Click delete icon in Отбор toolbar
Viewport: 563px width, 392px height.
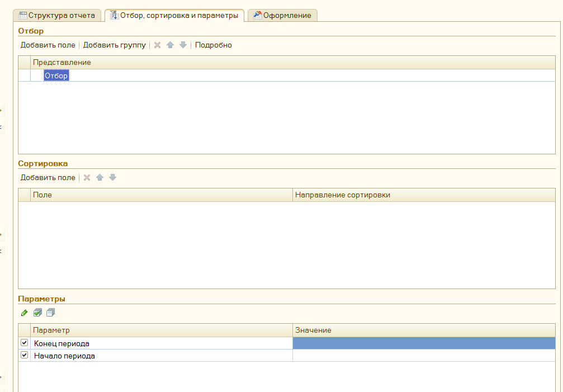(x=158, y=45)
